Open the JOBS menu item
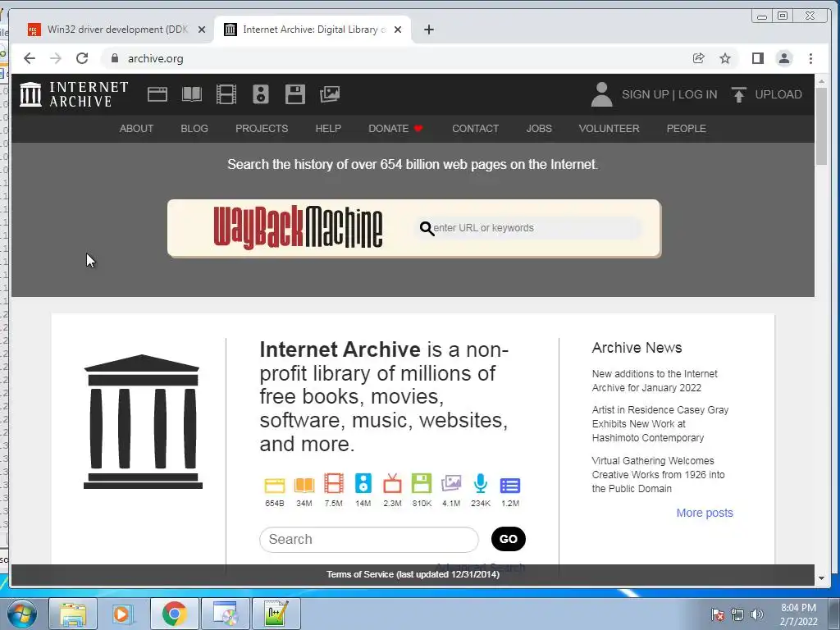This screenshot has width=840, height=630. pyautogui.click(x=539, y=129)
